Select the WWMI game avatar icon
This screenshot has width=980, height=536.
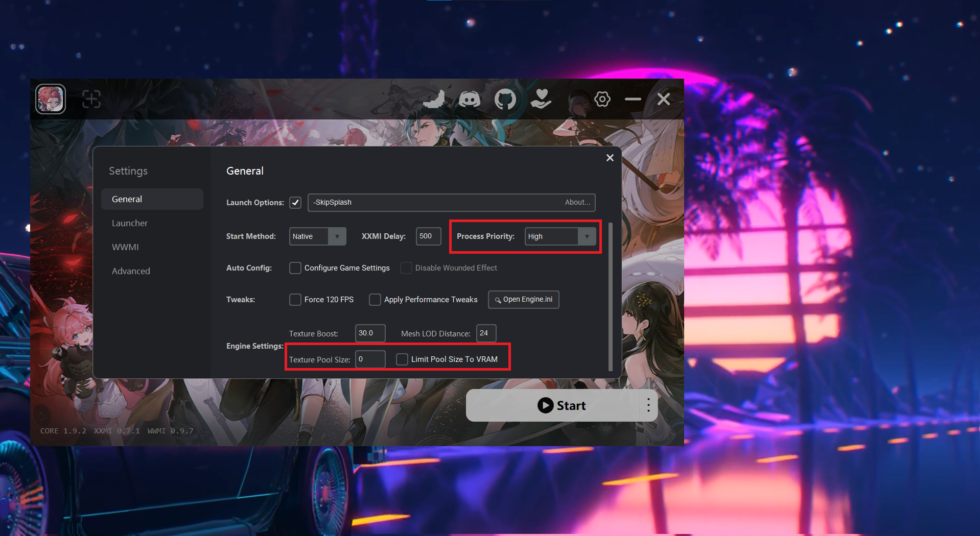[51, 99]
